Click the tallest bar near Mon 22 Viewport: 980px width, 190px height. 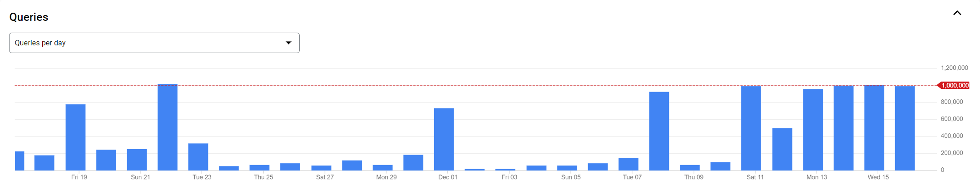[168, 127]
